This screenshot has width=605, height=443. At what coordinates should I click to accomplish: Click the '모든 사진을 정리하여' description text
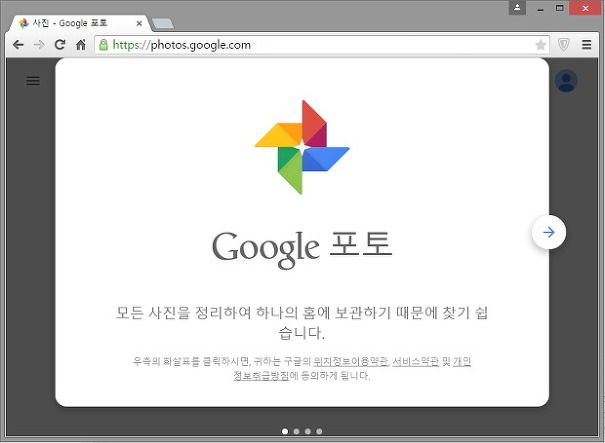302,322
